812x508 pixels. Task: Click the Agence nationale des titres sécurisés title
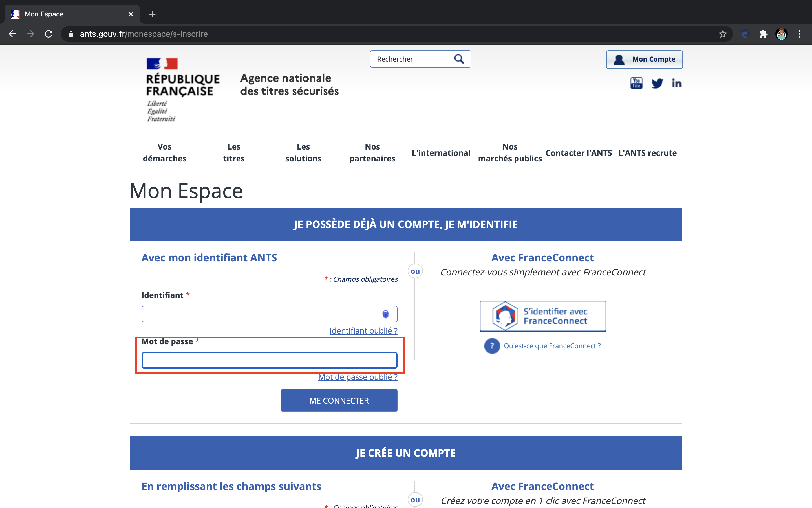tap(289, 85)
